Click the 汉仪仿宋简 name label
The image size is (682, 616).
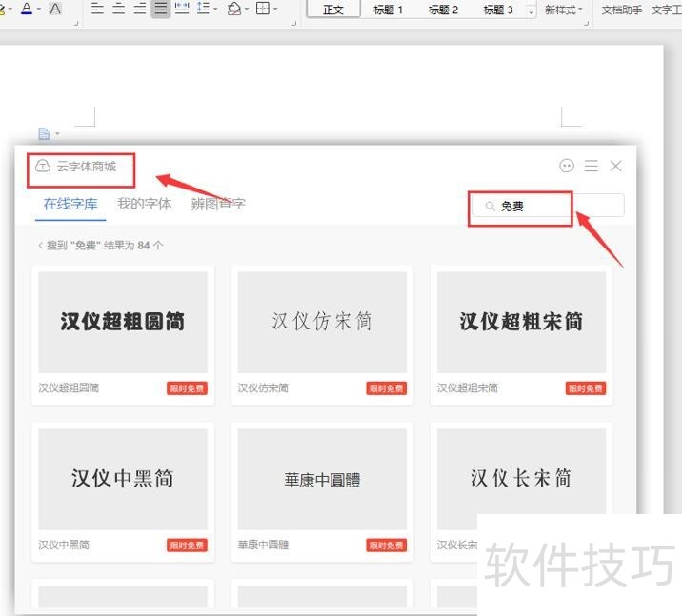click(263, 387)
